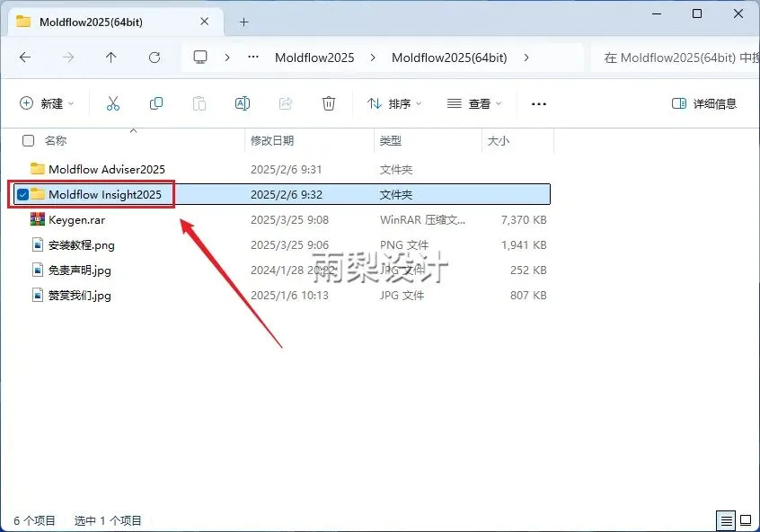Expand chevron after the Moldflow2025(64bit) breadcrumb
Image resolution: width=760 pixels, height=532 pixels.
coord(526,58)
